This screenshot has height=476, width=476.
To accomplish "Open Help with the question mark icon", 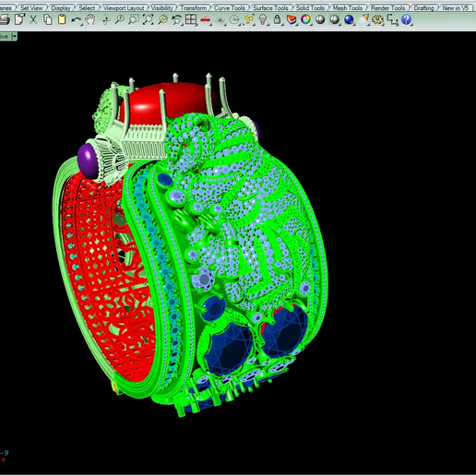I will (x=406, y=20).
